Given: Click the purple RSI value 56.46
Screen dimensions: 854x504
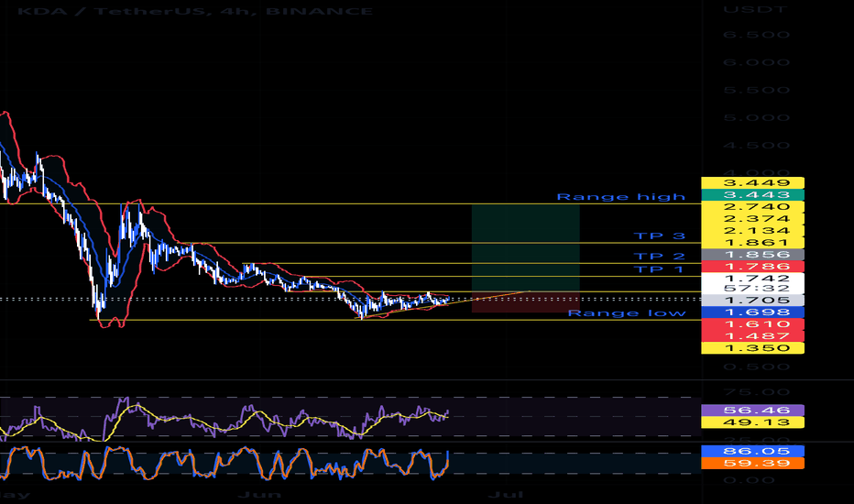Looking at the screenshot, I should click(752, 411).
